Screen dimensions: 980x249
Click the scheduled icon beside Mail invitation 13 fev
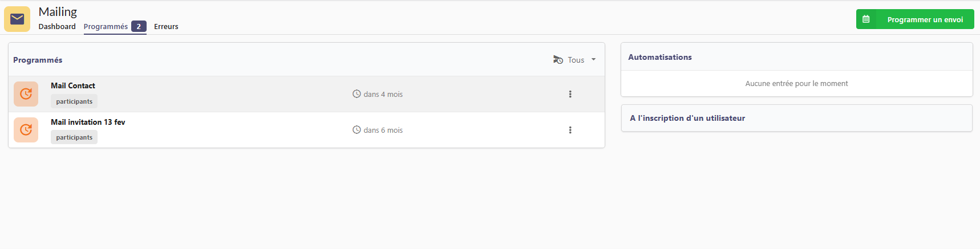point(26,130)
